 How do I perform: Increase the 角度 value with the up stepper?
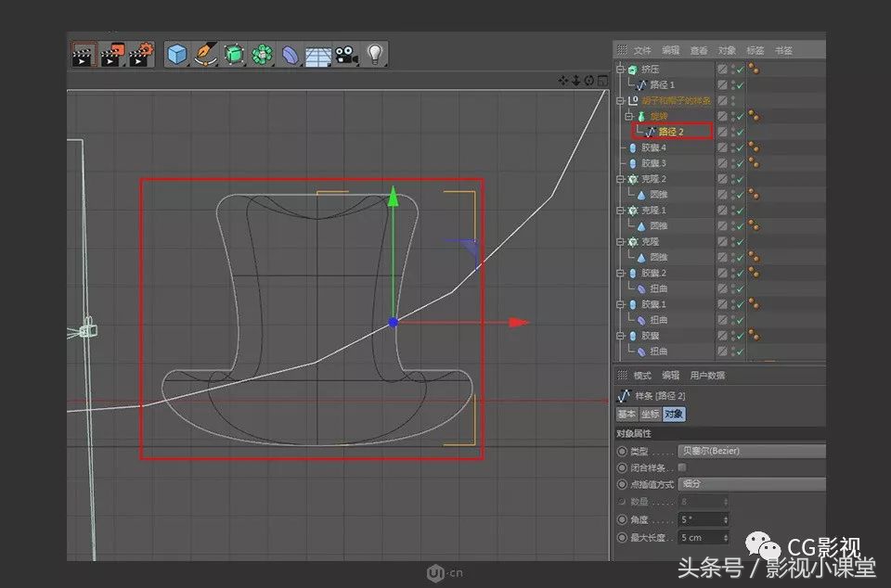[x=724, y=516]
